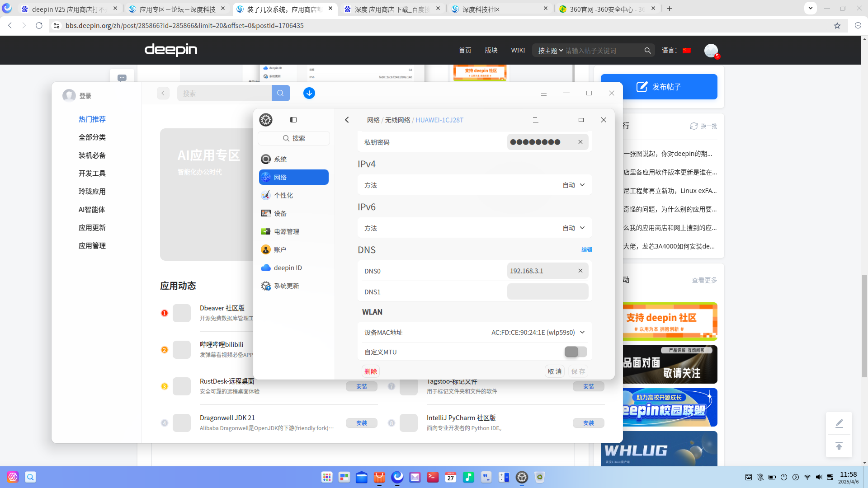This screenshot has width=868, height=488.
Task: Open the forum search magnifier icon
Action: point(647,51)
